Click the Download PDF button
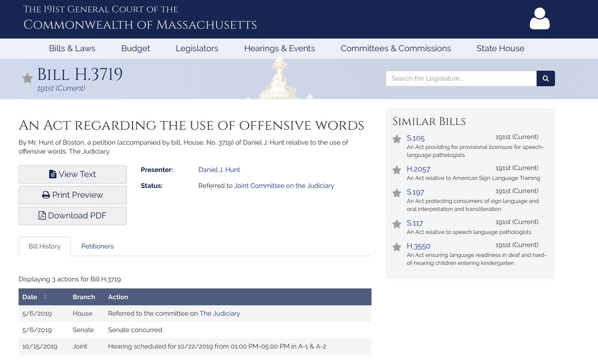598x364 pixels. pos(73,216)
